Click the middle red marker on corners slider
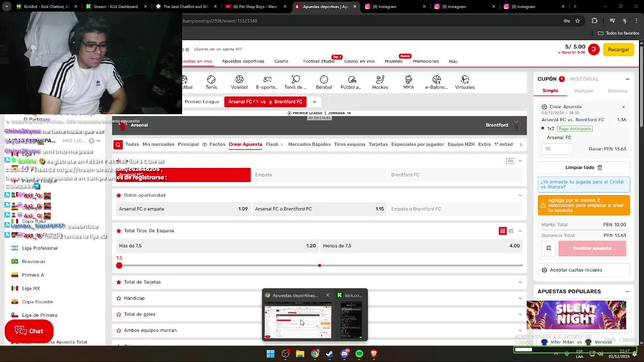 pos(319,265)
